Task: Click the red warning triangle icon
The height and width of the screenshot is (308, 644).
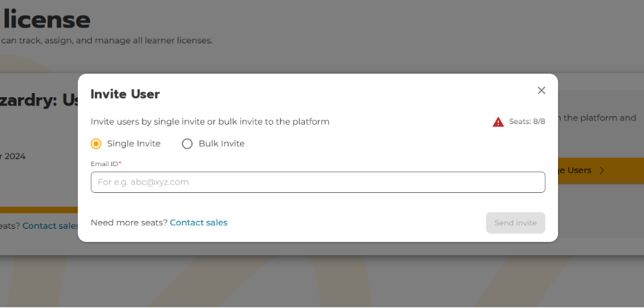Action: (x=498, y=122)
